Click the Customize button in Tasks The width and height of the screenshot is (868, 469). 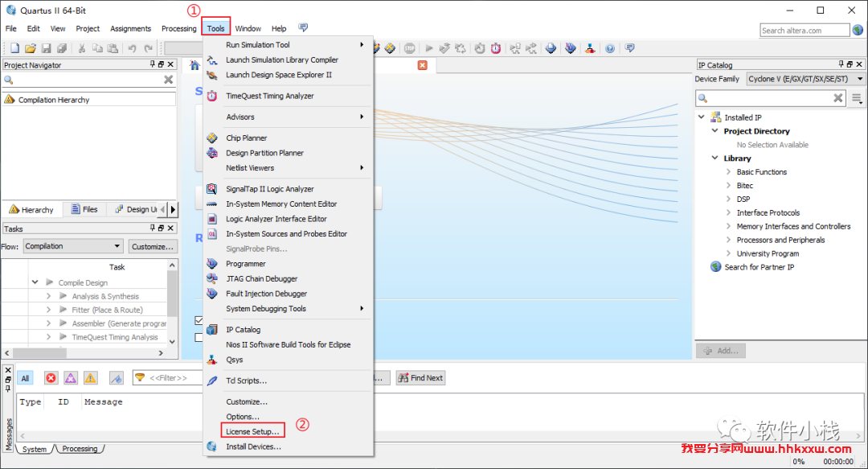[x=152, y=246]
